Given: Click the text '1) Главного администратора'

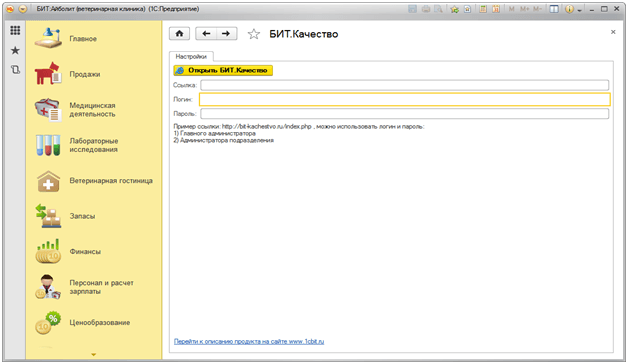Looking at the screenshot, I should [214, 133].
